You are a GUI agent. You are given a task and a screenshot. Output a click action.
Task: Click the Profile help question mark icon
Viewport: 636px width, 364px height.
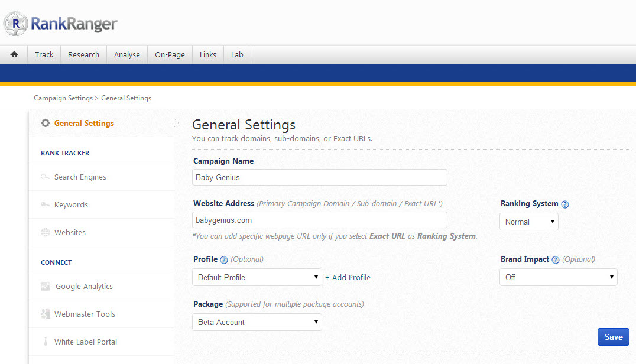(223, 260)
